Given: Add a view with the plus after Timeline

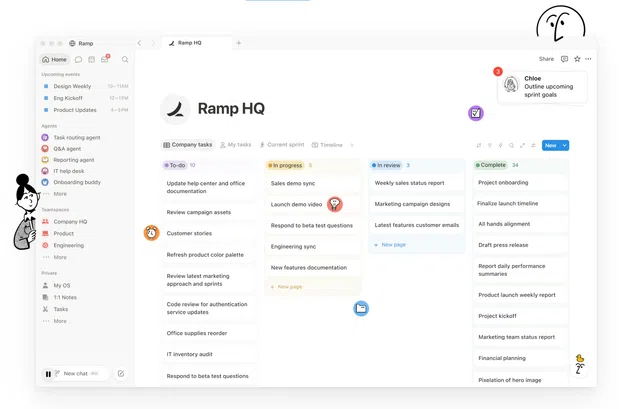Looking at the screenshot, I should (x=352, y=145).
